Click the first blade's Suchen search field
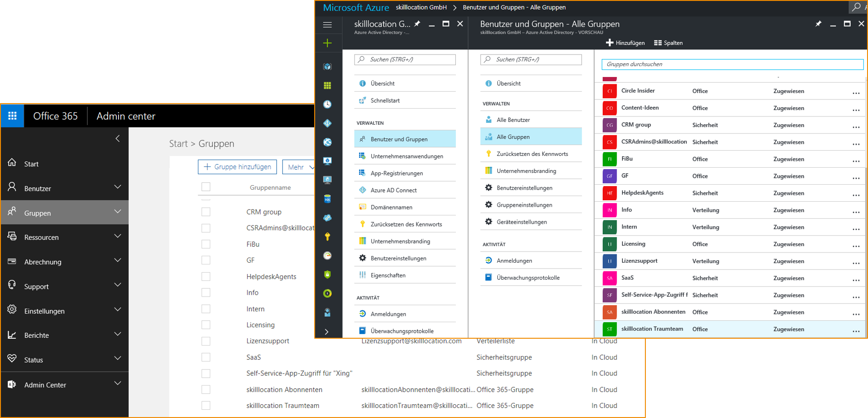This screenshot has height=418, width=868. 405,60
